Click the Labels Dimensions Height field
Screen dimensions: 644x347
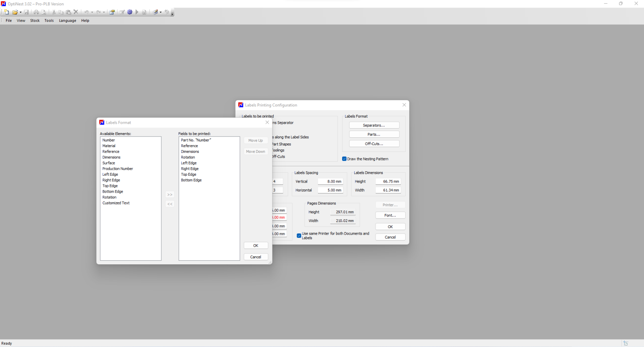388,181
